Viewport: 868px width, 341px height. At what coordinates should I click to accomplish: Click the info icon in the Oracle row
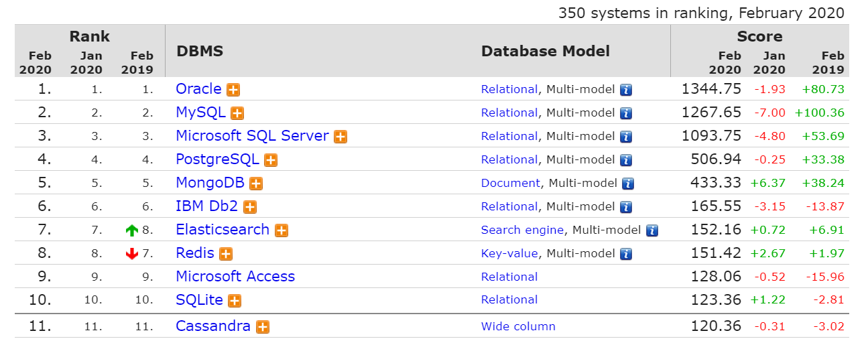pos(626,90)
